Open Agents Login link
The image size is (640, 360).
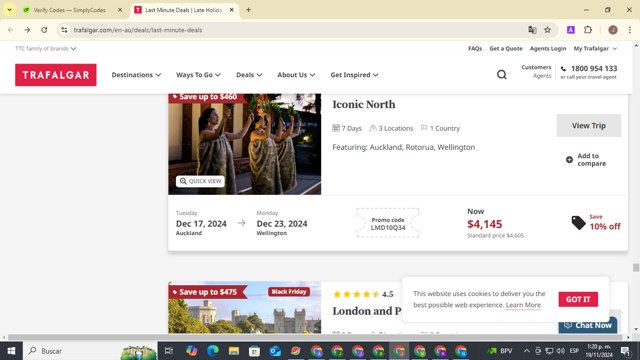coord(548,49)
